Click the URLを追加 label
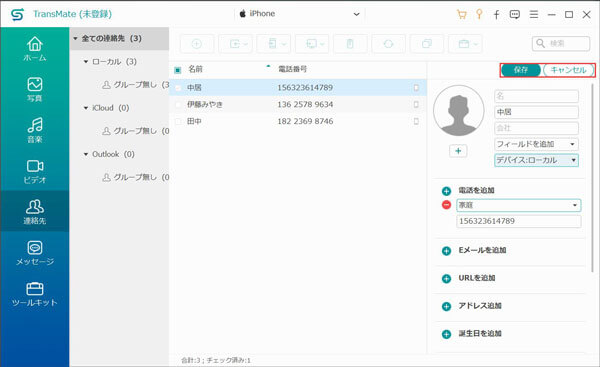600x367 pixels. [477, 278]
